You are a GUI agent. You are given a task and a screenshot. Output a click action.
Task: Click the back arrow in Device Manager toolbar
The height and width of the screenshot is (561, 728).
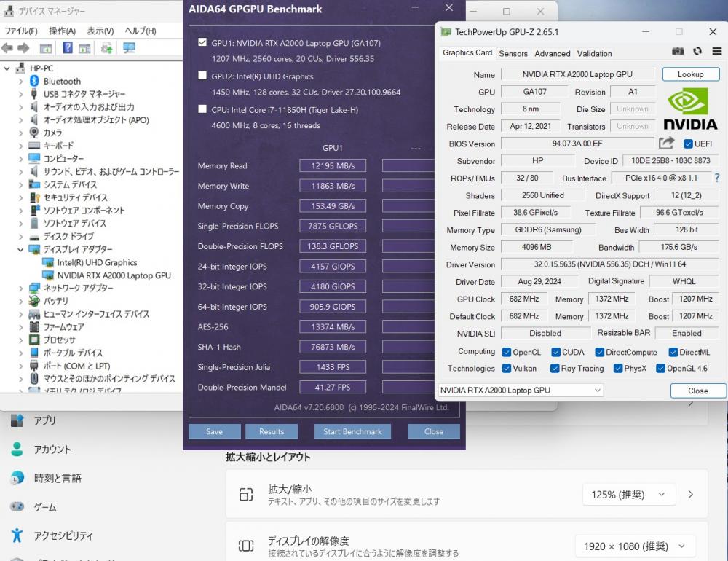7,48
